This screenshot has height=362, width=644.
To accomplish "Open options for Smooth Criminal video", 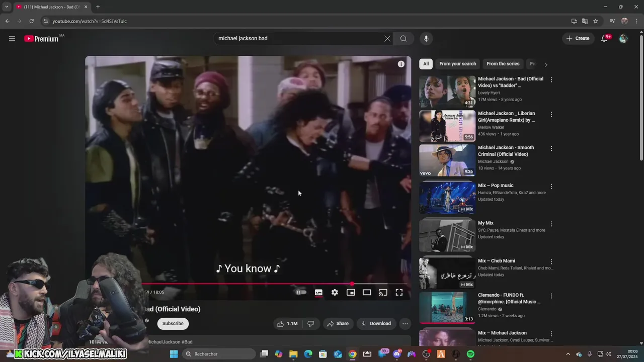I will (551, 149).
